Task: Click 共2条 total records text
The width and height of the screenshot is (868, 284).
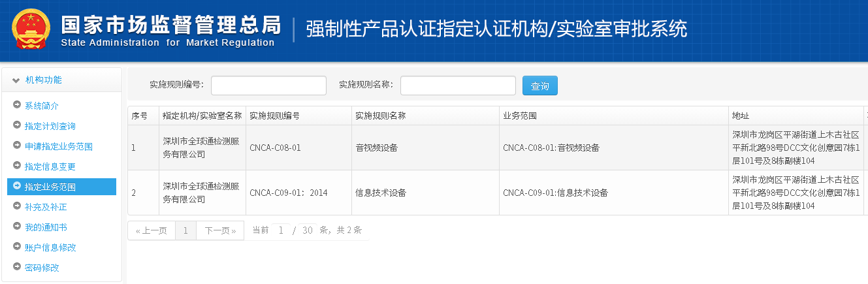Action: click(349, 230)
